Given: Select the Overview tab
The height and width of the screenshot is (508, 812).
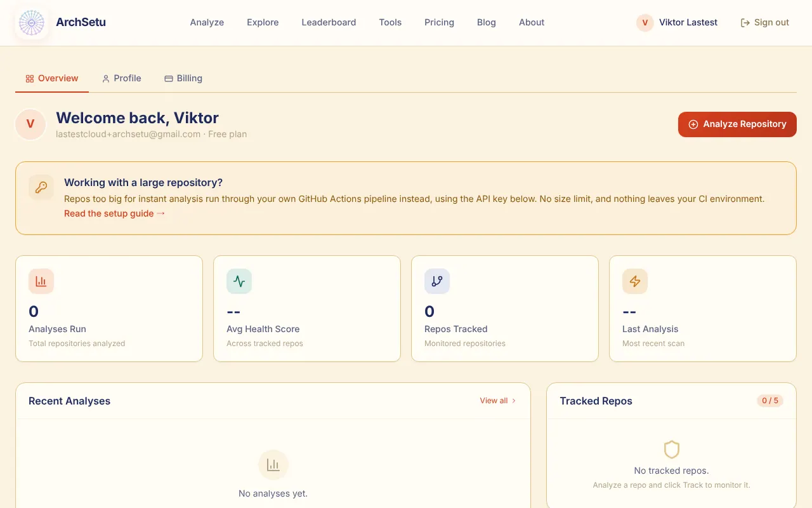Looking at the screenshot, I should [52, 78].
